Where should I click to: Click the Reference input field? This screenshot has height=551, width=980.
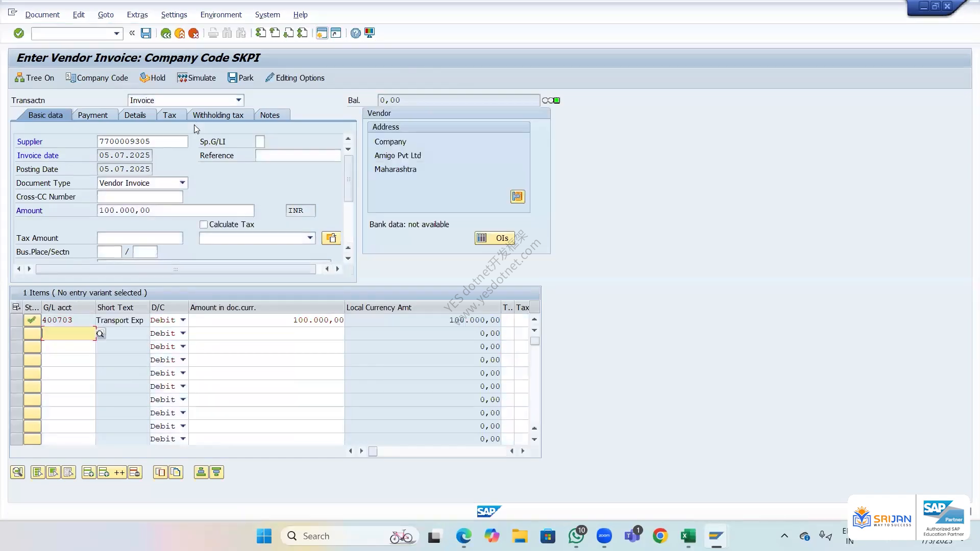point(298,156)
